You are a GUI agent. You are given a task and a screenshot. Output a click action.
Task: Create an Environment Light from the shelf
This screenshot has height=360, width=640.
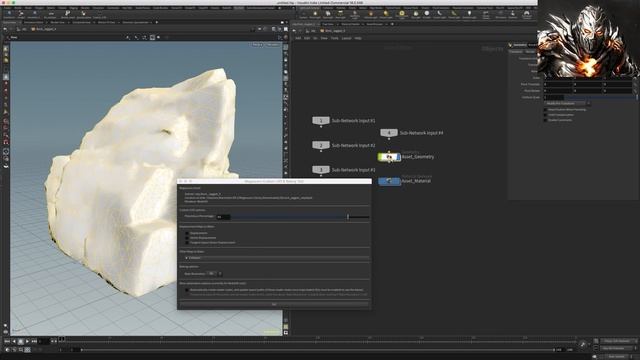[402, 14]
